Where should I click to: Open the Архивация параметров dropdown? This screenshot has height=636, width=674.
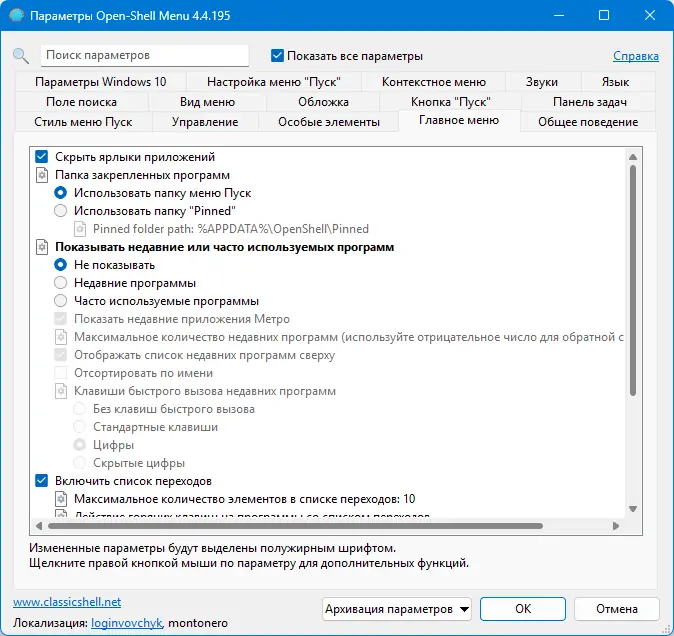396,609
